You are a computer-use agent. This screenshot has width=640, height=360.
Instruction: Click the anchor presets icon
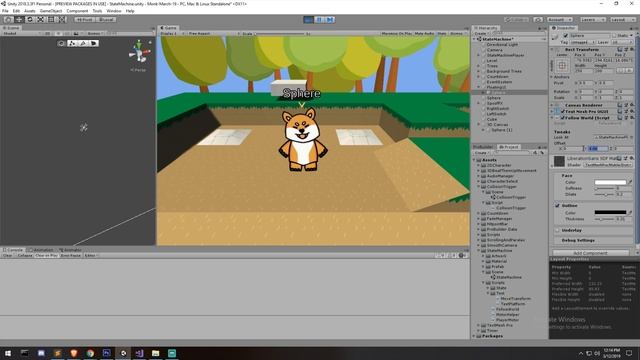coord(562,65)
